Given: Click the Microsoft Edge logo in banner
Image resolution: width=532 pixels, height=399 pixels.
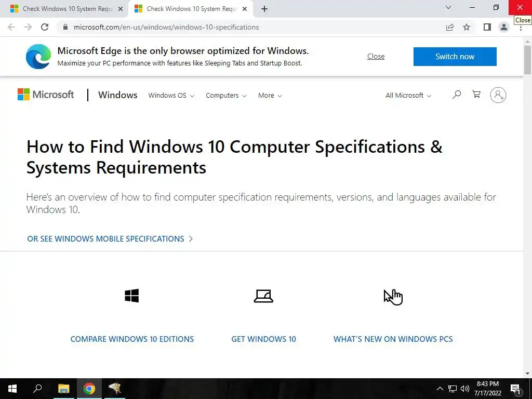Looking at the screenshot, I should pos(38,56).
